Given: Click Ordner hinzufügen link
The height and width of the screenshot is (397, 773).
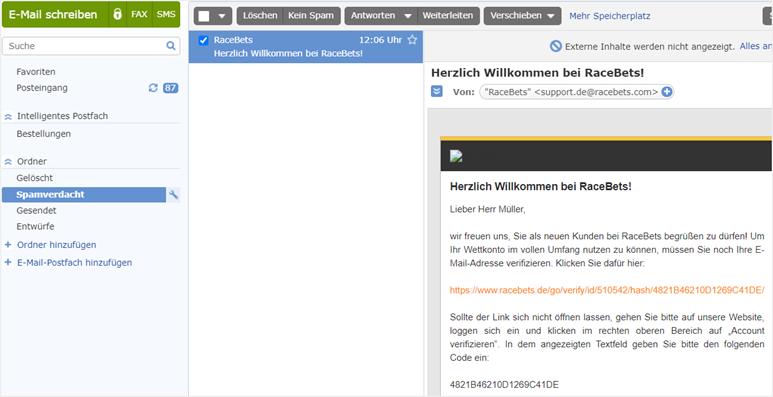Looking at the screenshot, I should click(57, 245).
